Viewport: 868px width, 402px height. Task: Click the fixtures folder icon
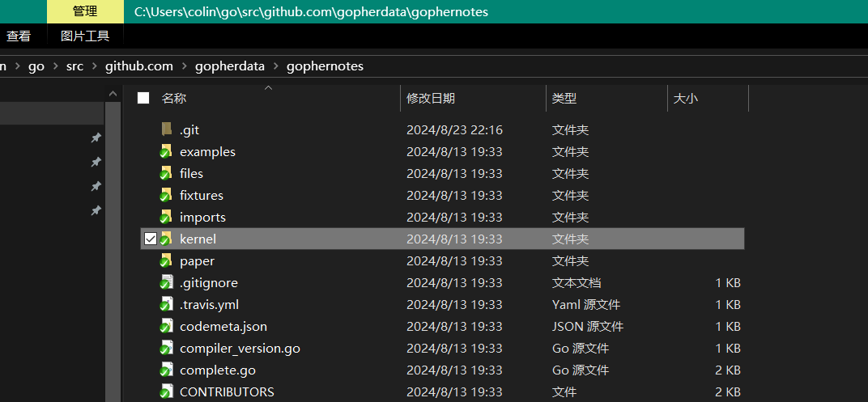(x=166, y=195)
